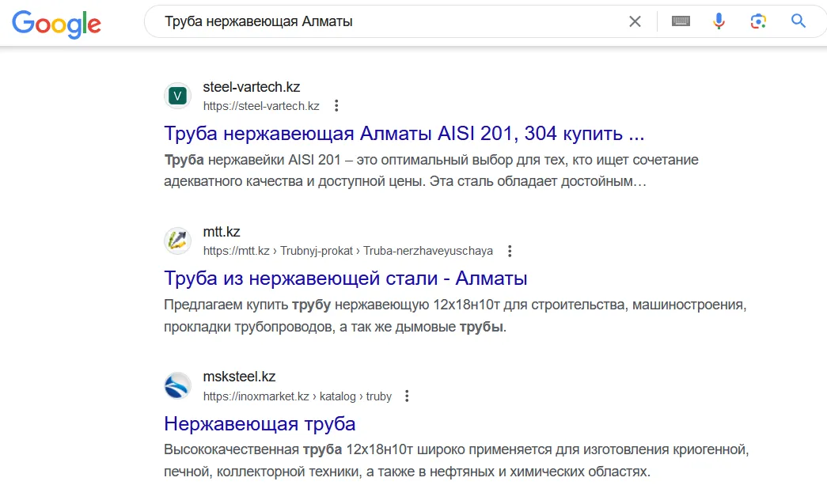
Task: Click the mtt.kz site name
Action: pos(222,232)
